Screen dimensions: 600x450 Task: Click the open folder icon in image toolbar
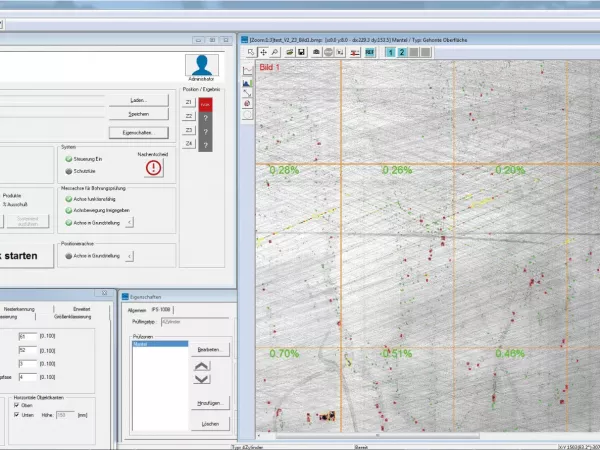pos(289,51)
